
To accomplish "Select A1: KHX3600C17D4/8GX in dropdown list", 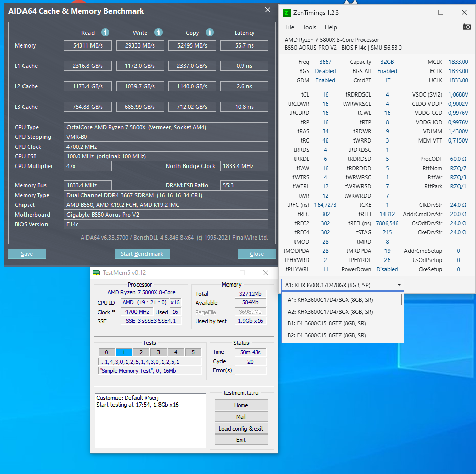I will pyautogui.click(x=343, y=300).
